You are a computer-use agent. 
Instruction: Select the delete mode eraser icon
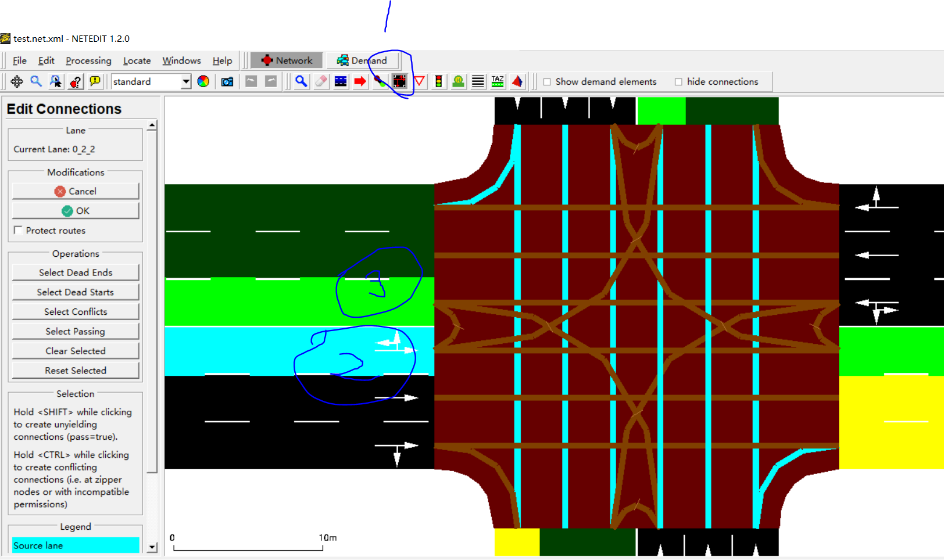(321, 81)
